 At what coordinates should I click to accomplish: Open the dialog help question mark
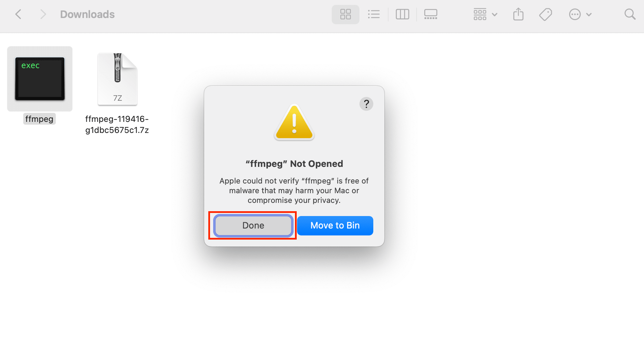[x=366, y=104]
